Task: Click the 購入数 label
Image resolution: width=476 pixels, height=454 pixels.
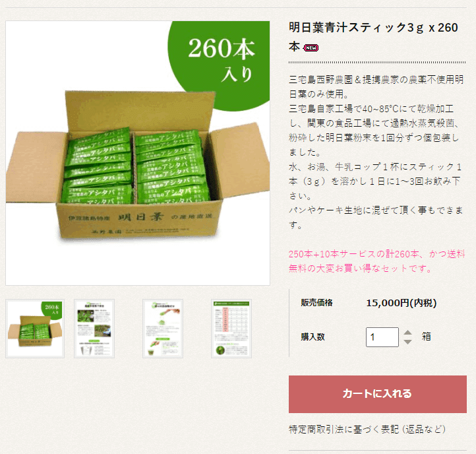Action: (x=312, y=337)
